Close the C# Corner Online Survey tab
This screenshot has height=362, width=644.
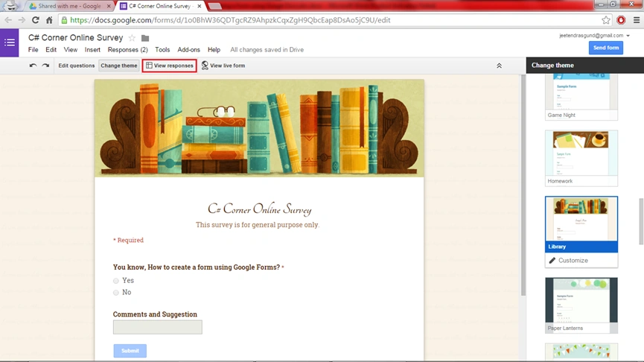(x=200, y=6)
